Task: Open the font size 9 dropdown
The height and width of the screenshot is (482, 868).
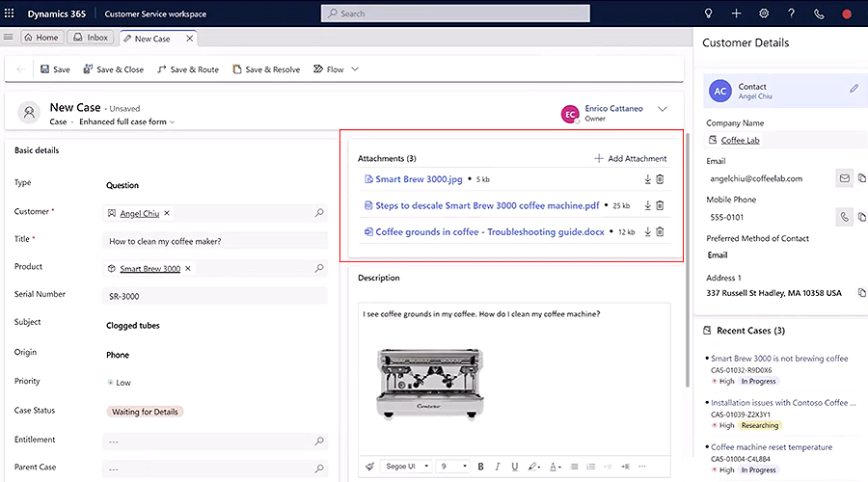Action: pyautogui.click(x=453, y=467)
